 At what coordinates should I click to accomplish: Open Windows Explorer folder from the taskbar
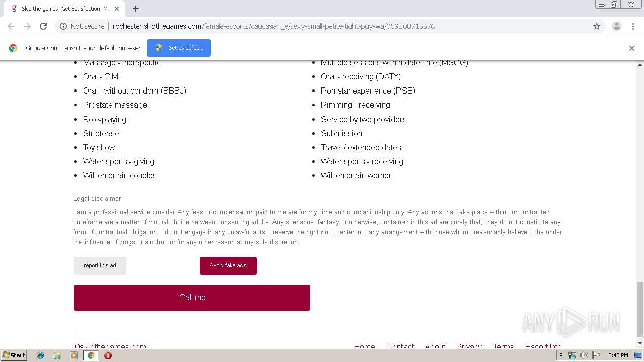pos(57,355)
